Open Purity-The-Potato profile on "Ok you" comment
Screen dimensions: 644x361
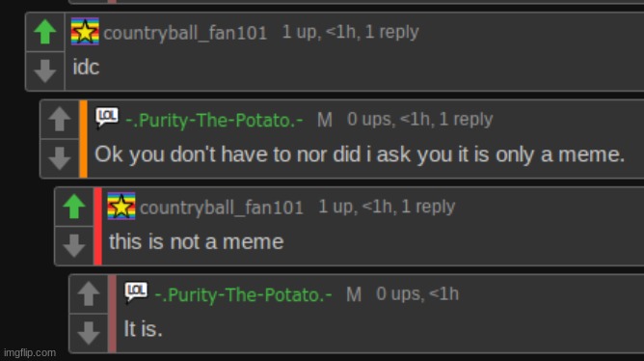pyautogui.click(x=214, y=120)
